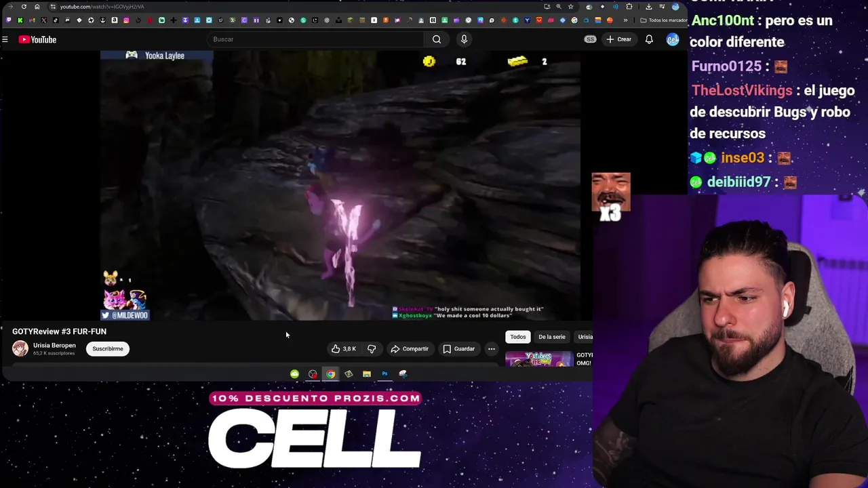This screenshot has height=488, width=868.
Task: Open the Urisia Beropen channel link
Action: point(54,345)
